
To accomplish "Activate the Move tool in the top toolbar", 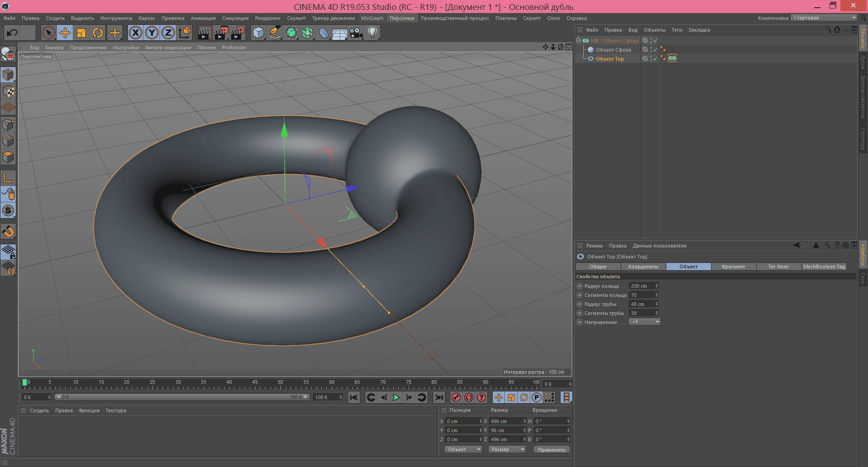I will tap(65, 33).
